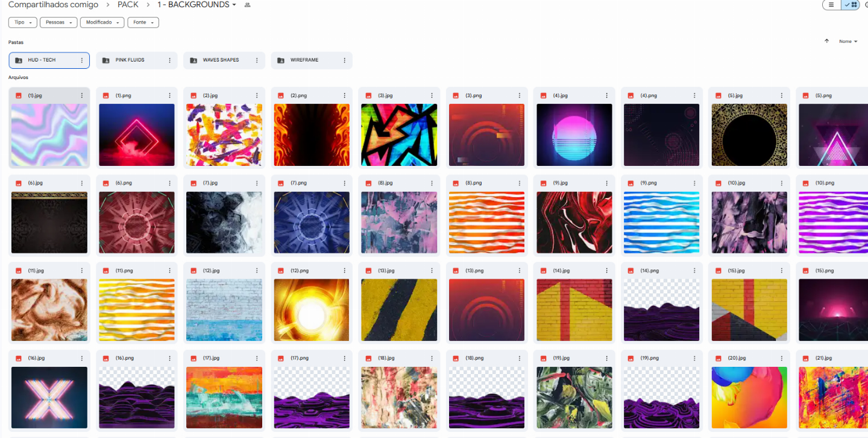Open more actions for (16).jpg

coord(82,358)
